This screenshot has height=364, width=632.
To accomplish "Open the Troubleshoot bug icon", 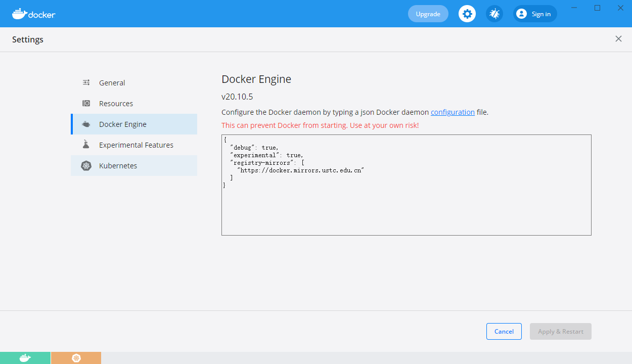I will click(x=494, y=14).
